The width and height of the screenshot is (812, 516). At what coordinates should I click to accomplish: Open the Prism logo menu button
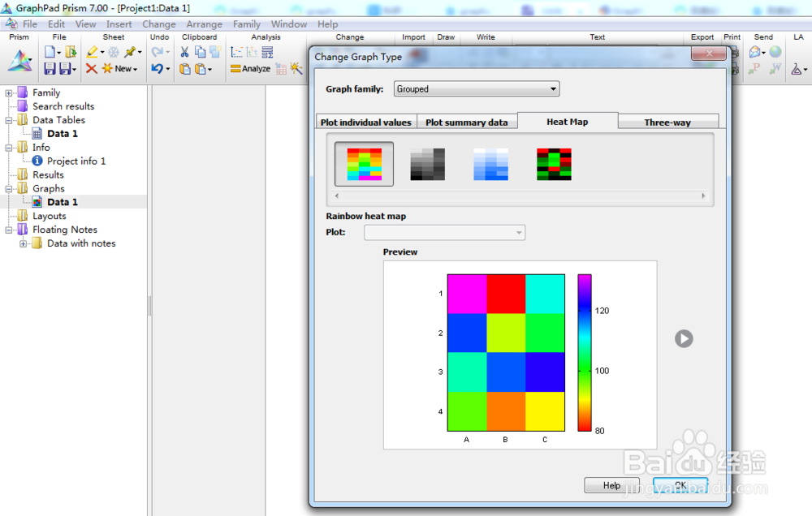tap(19, 61)
